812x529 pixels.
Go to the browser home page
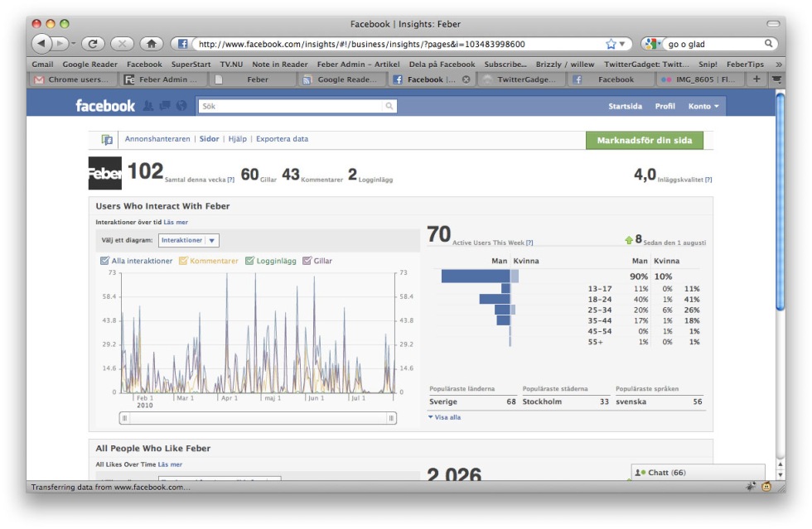(x=151, y=44)
